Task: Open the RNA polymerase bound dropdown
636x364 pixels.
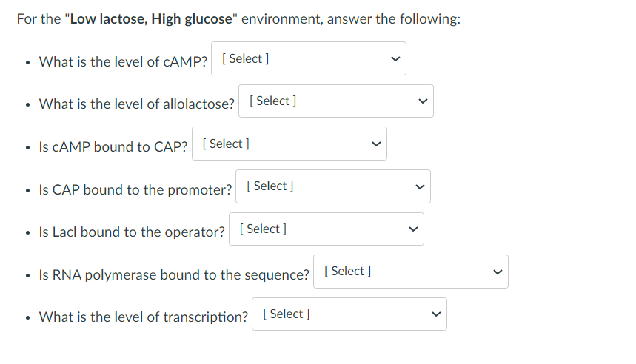Action: coord(411,272)
